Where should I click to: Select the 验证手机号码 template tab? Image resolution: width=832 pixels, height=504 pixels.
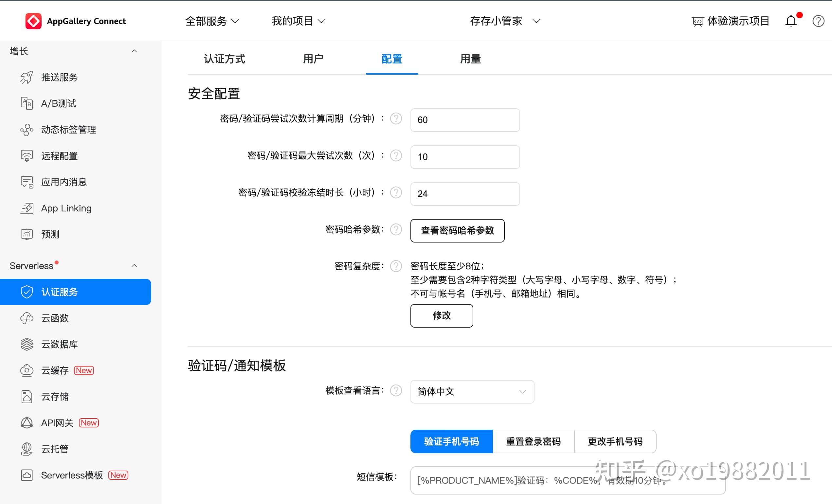[x=451, y=441]
